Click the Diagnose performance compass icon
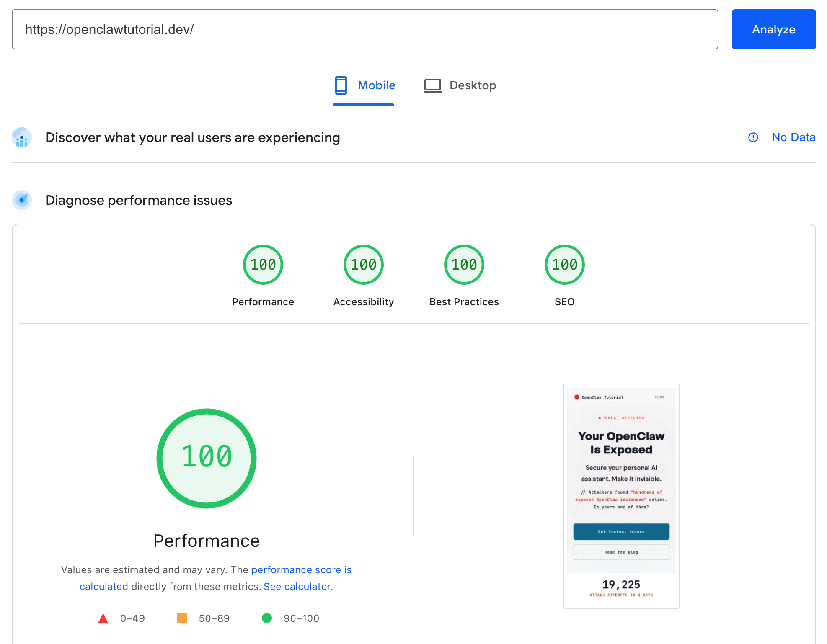The width and height of the screenshot is (827, 644). [x=21, y=200]
